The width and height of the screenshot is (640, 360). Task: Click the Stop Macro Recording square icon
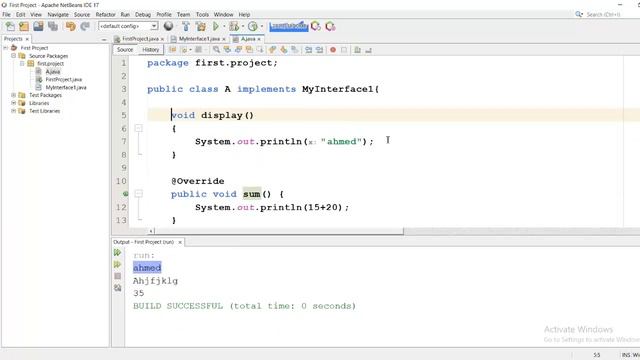(x=344, y=50)
